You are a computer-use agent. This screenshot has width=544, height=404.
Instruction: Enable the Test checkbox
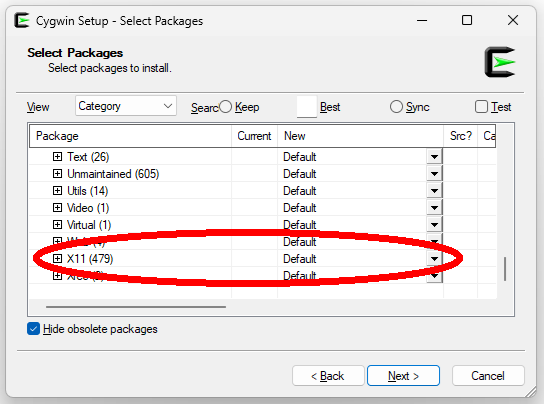tap(481, 107)
